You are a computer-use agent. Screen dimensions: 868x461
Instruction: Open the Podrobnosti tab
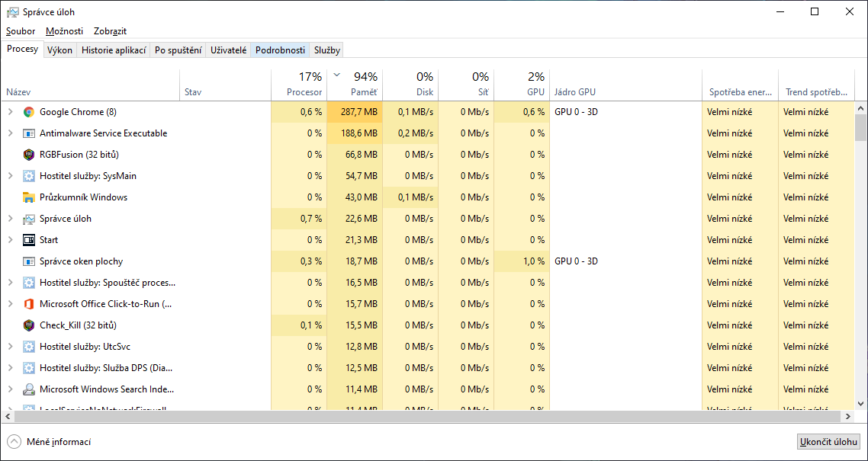click(x=280, y=50)
